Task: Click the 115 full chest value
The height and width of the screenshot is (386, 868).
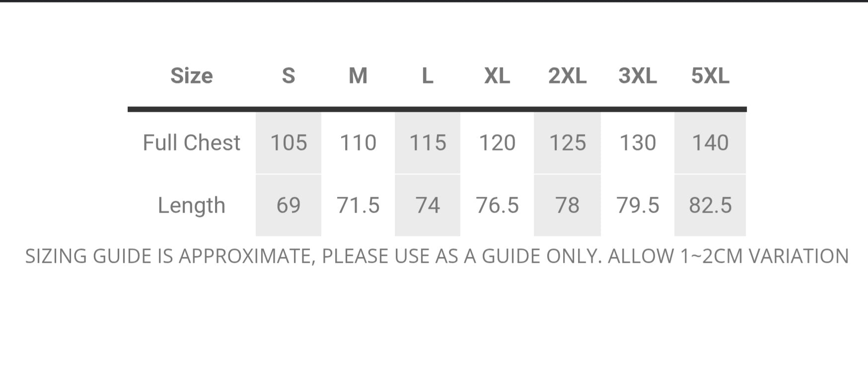Action: click(428, 143)
